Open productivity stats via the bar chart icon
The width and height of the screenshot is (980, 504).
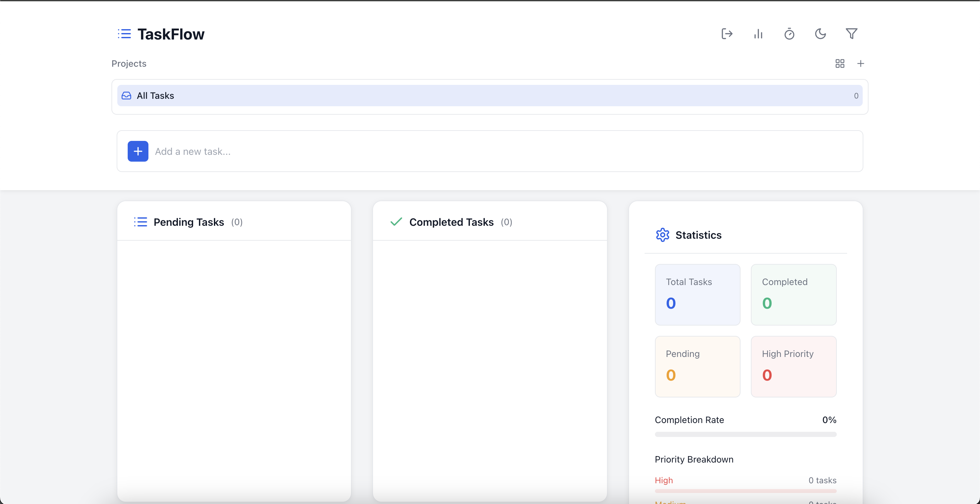click(758, 34)
